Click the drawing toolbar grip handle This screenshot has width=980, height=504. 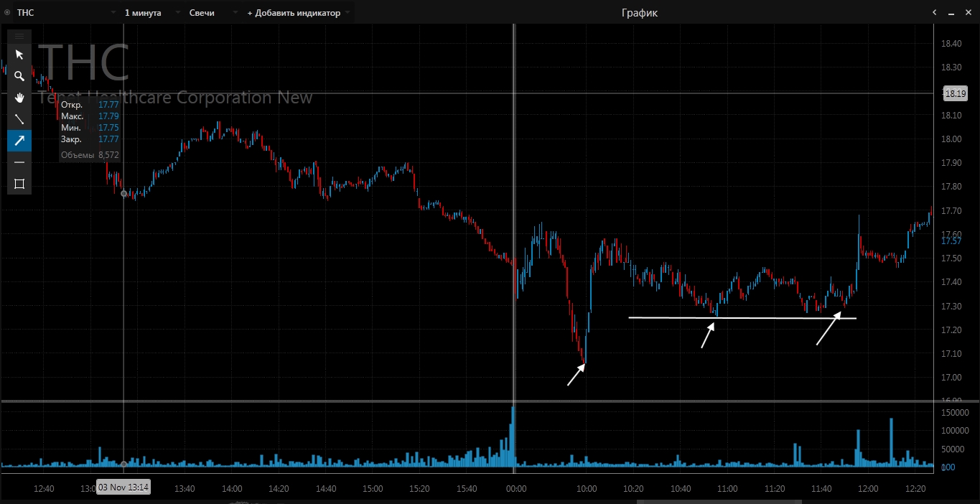[19, 36]
